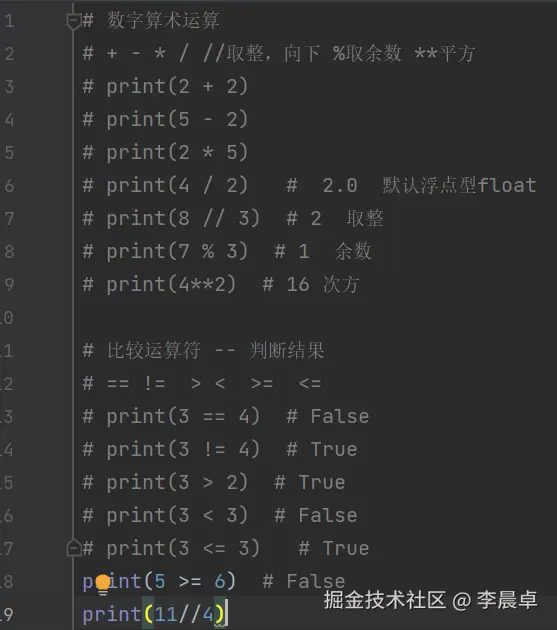
Task: Click the '# print(3 == 4)' code
Action: click(x=171, y=416)
